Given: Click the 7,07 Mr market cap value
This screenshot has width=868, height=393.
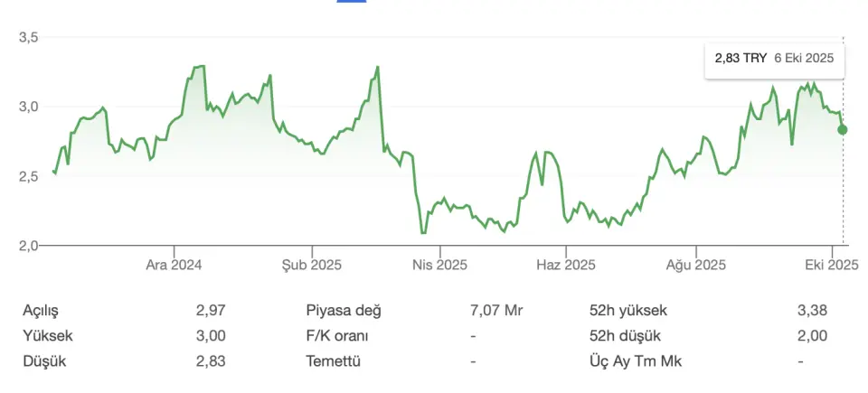Looking at the screenshot, I should pyautogui.click(x=496, y=311).
